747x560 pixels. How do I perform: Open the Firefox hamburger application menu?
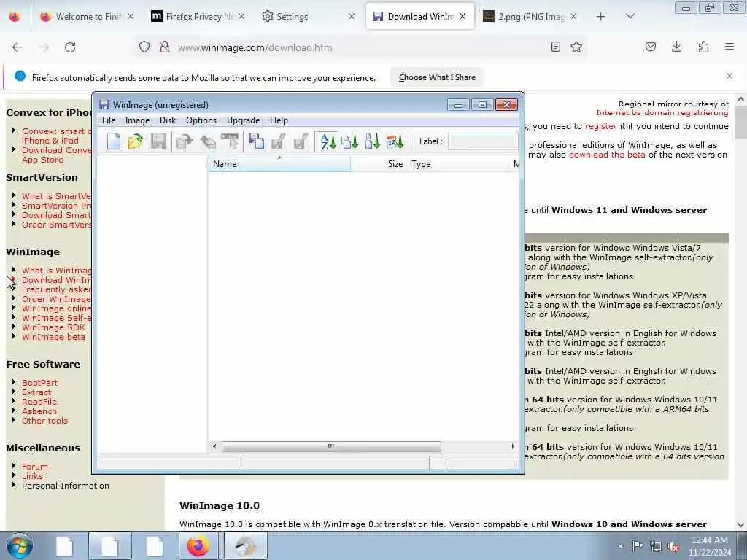(729, 47)
